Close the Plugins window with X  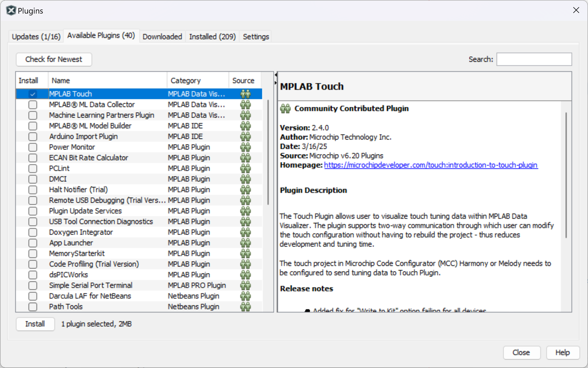point(576,10)
